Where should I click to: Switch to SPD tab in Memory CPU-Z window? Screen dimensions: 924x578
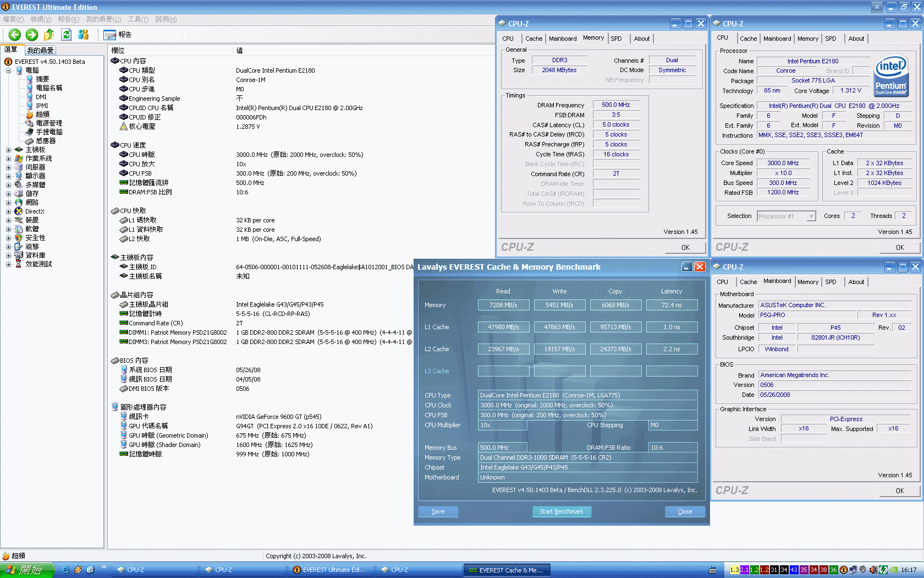616,39
